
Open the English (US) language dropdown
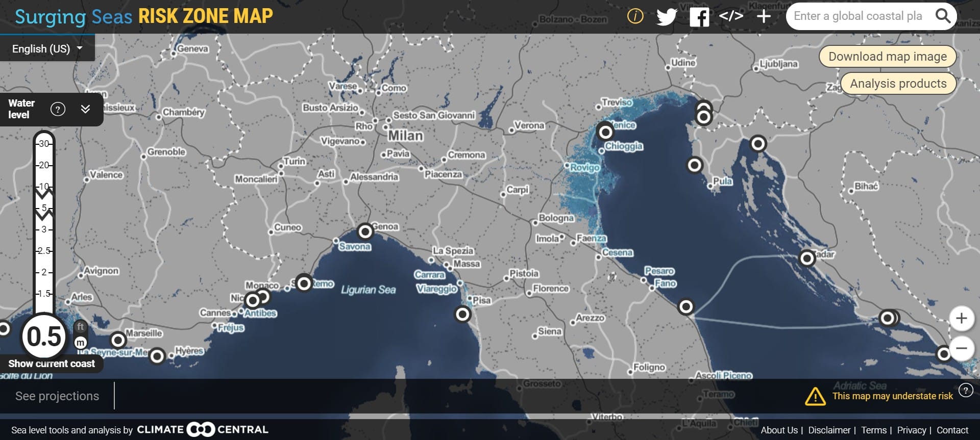47,49
